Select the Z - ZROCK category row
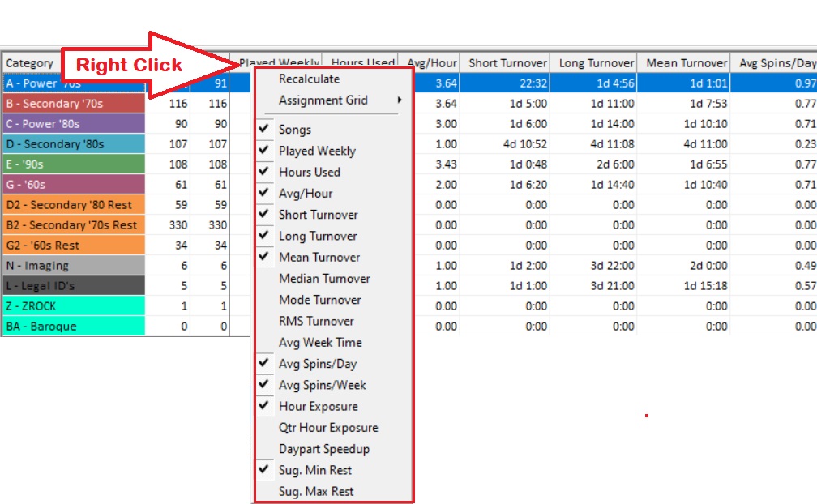 click(73, 306)
